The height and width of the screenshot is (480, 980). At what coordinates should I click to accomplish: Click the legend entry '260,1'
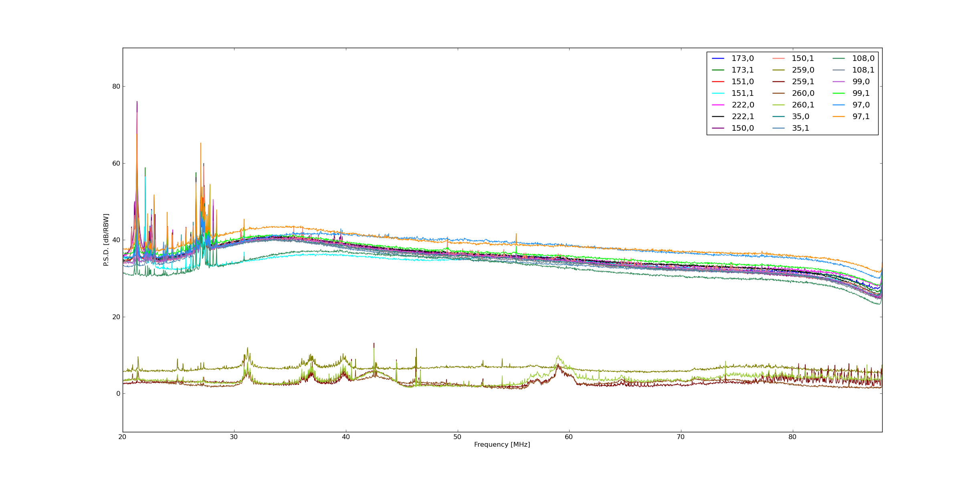point(793,105)
